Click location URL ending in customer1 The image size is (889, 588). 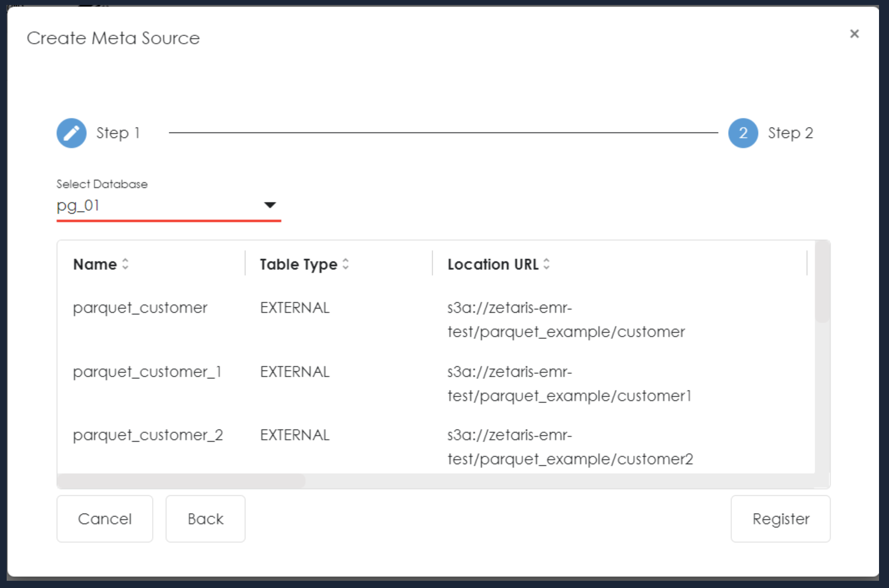[569, 384]
